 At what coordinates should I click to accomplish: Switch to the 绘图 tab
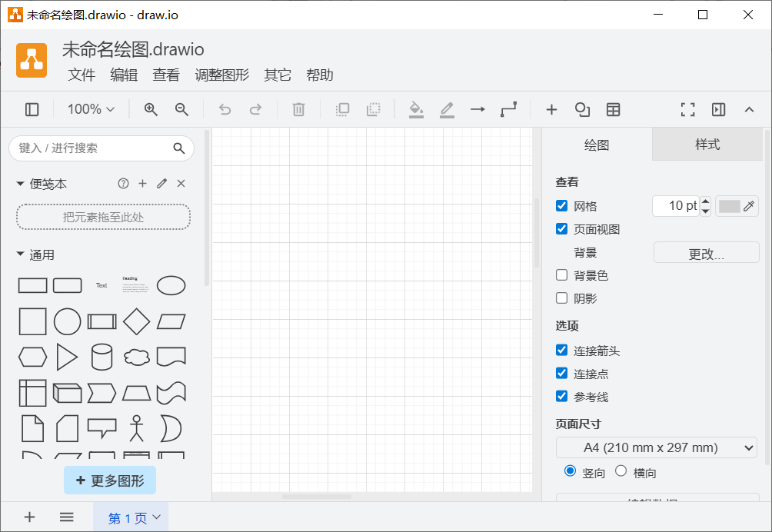[597, 144]
